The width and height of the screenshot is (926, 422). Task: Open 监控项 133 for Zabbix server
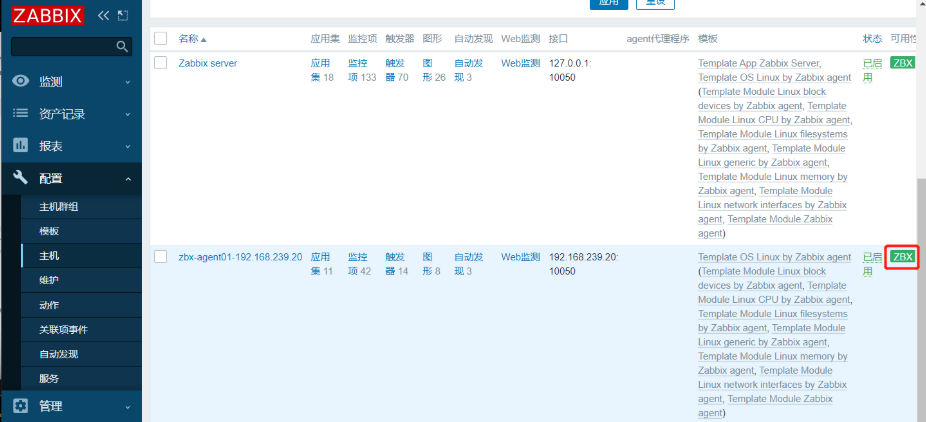[362, 70]
